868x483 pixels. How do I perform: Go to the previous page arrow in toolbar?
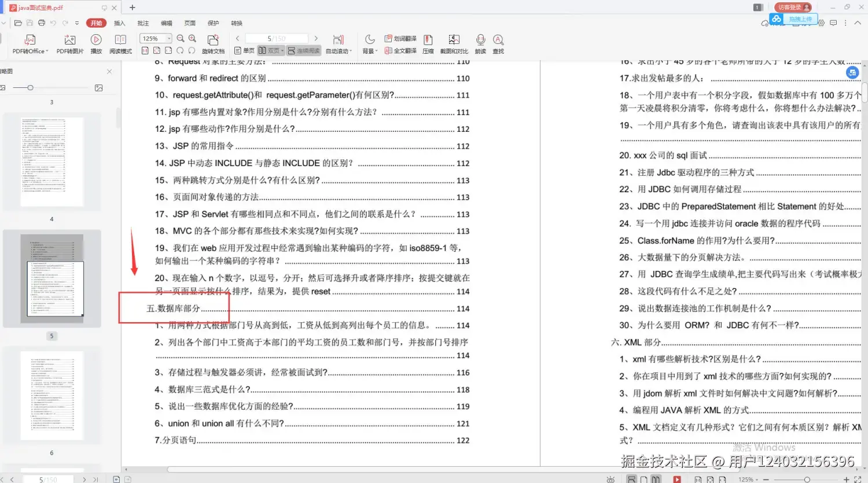238,38
